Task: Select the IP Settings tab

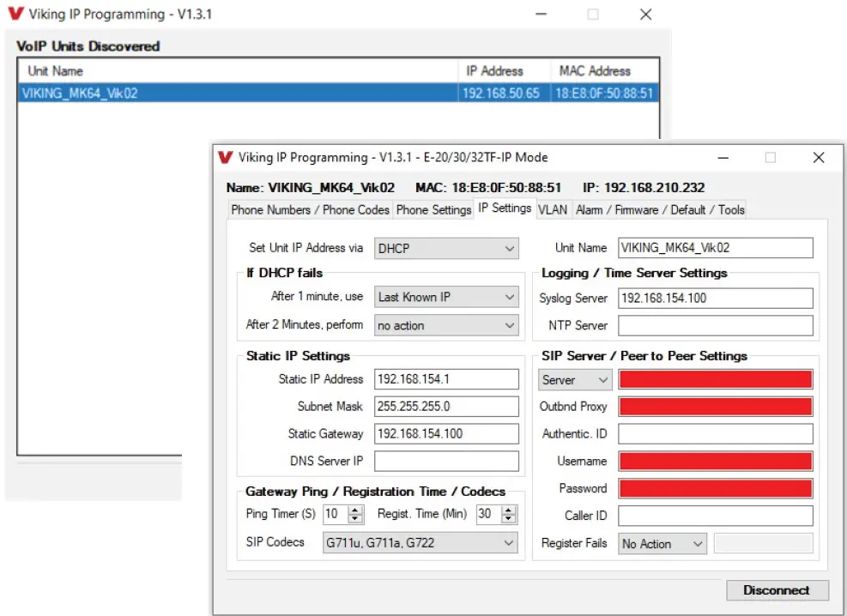Action: tap(505, 208)
